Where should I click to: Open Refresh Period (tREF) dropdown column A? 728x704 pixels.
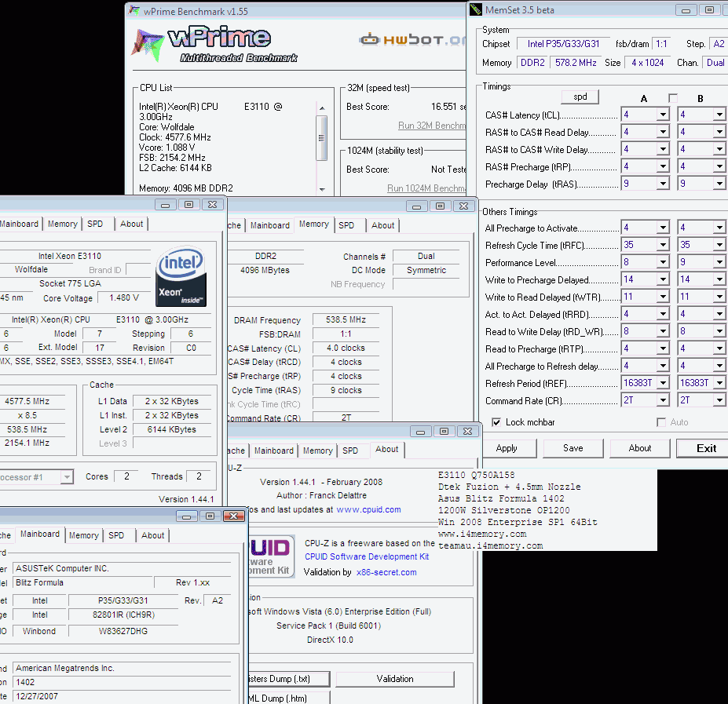point(663,383)
